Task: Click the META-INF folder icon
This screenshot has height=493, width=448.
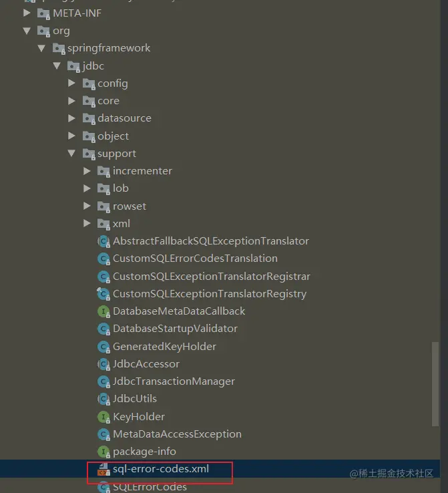Action: [x=43, y=13]
